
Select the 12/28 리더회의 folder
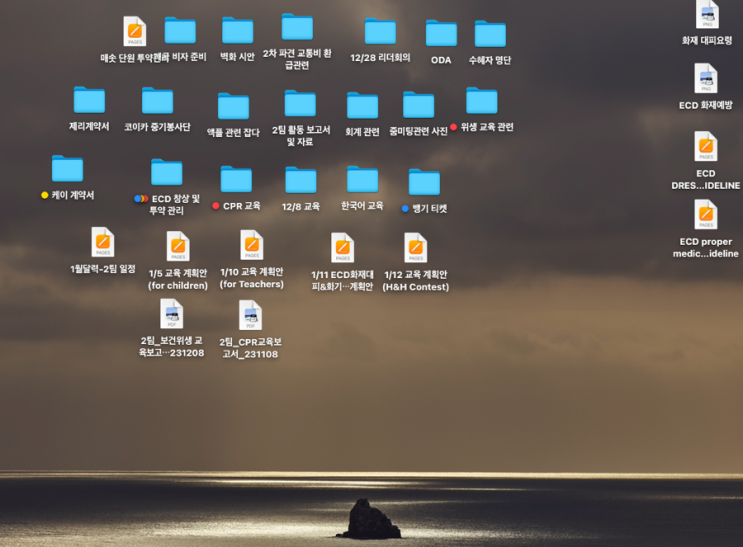pyautogui.click(x=380, y=31)
